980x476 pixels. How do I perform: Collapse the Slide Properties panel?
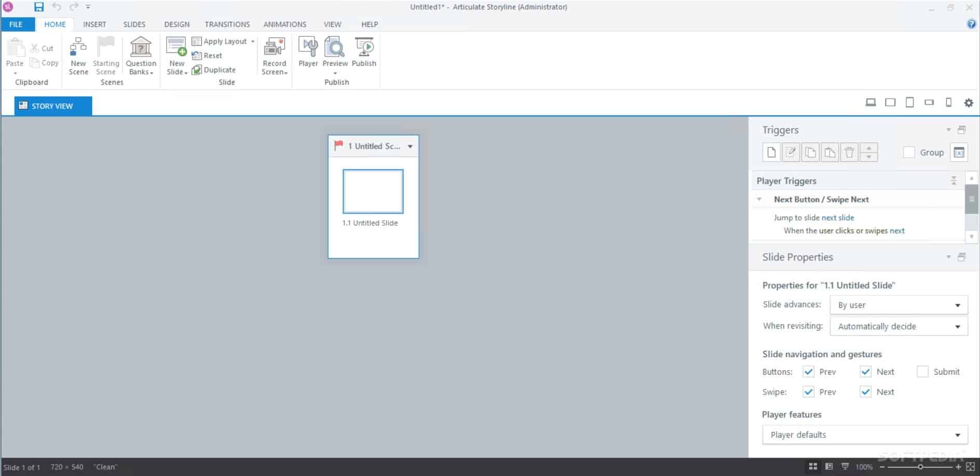(949, 256)
